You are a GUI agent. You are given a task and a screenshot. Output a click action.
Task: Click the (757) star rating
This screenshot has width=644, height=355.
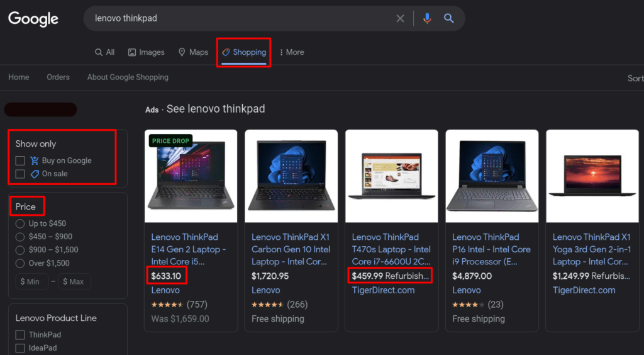coord(179,305)
